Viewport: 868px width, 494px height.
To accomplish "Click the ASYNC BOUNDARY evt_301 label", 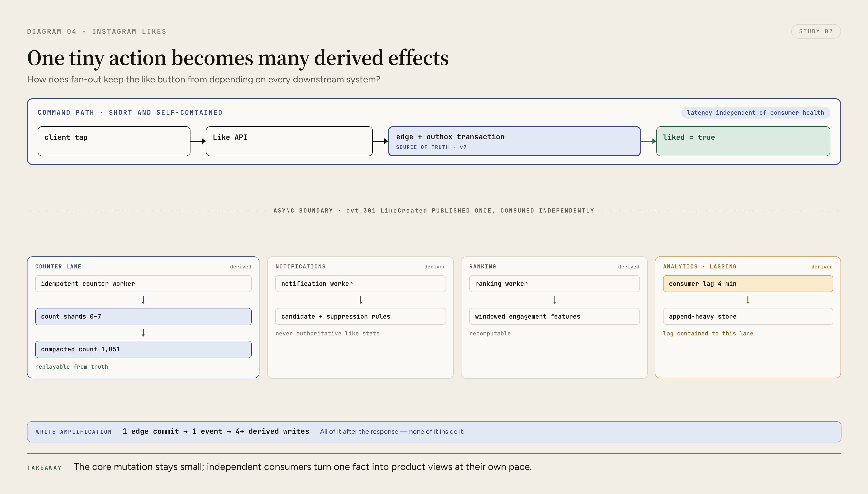I will click(434, 211).
